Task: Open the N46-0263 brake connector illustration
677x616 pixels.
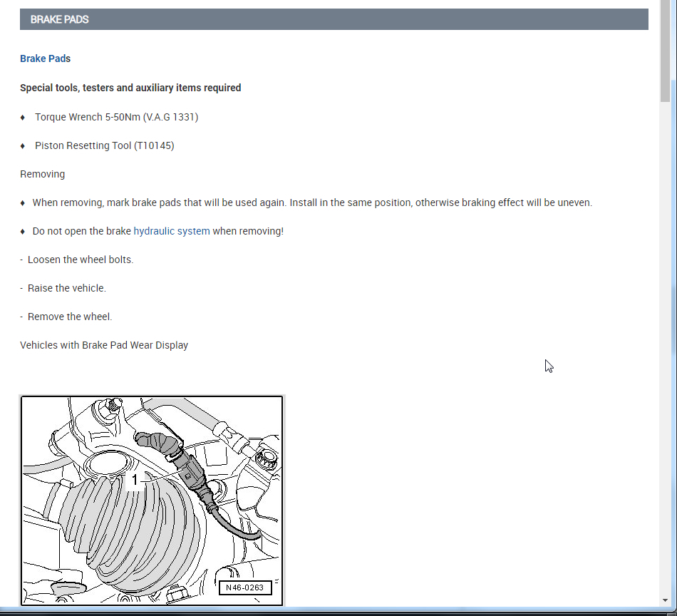Action: click(152, 500)
